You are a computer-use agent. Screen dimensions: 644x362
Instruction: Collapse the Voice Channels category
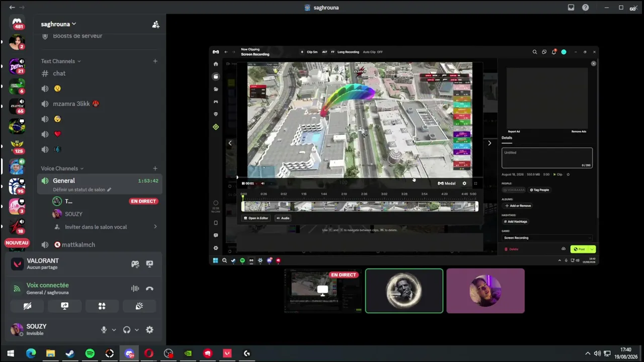[62, 168]
